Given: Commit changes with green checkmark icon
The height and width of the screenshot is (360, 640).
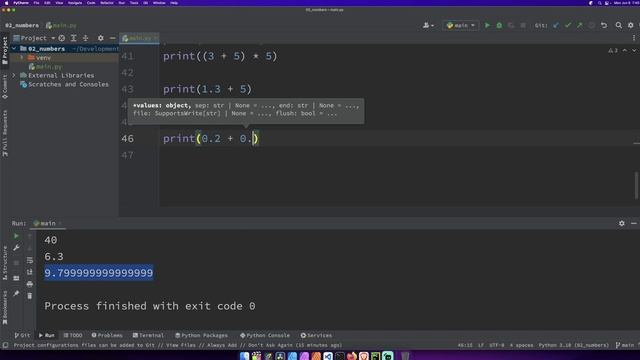Looking at the screenshot, I should (568, 25).
